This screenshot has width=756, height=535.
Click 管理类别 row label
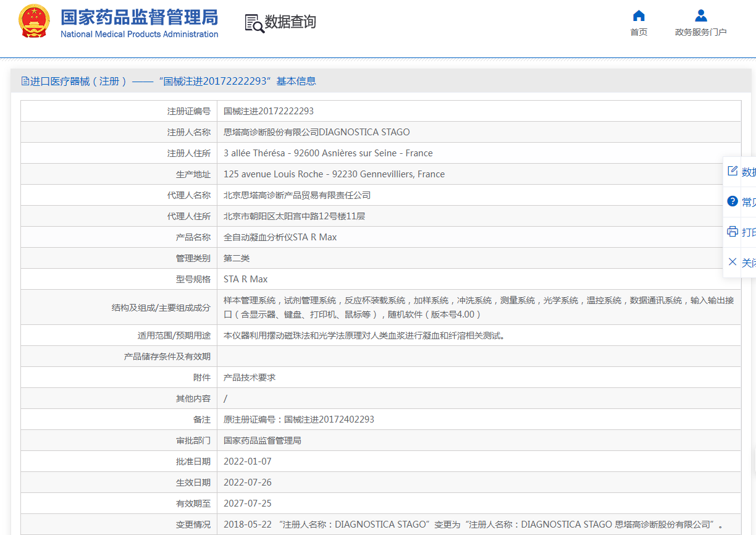(x=193, y=258)
